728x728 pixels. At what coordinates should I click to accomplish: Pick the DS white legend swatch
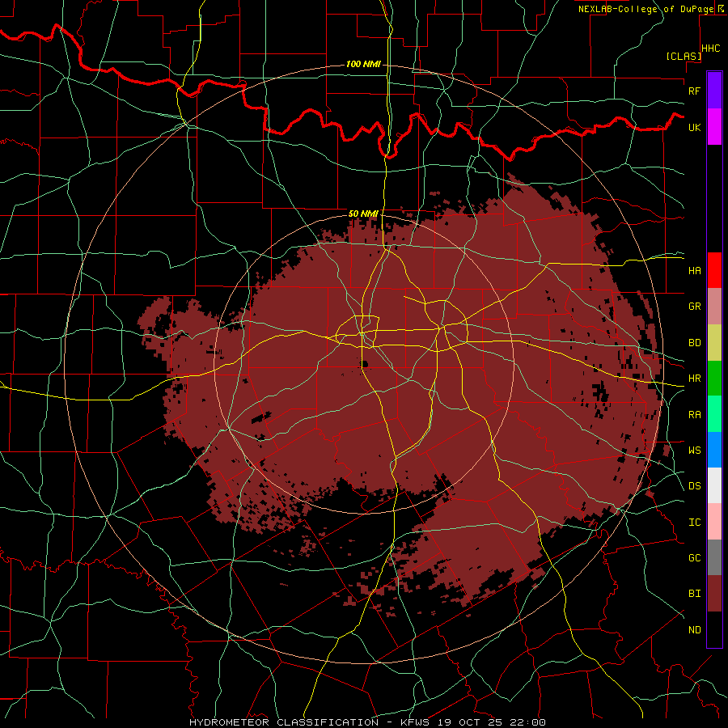pos(714,485)
